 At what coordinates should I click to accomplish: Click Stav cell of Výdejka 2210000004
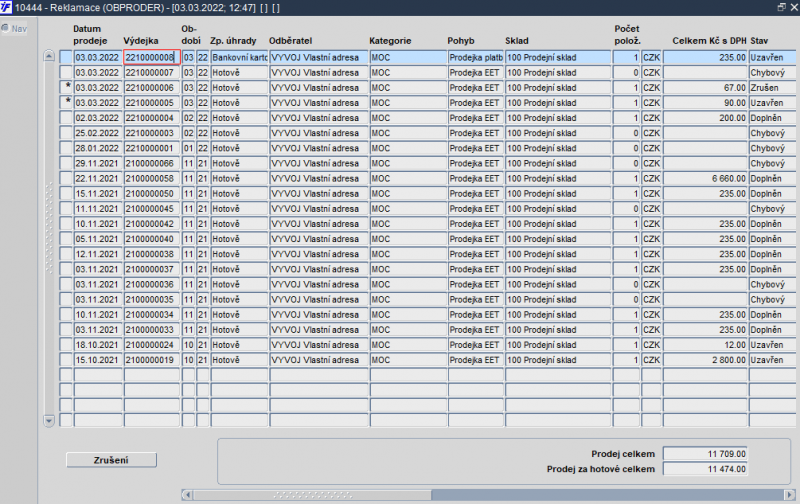pyautogui.click(x=772, y=118)
